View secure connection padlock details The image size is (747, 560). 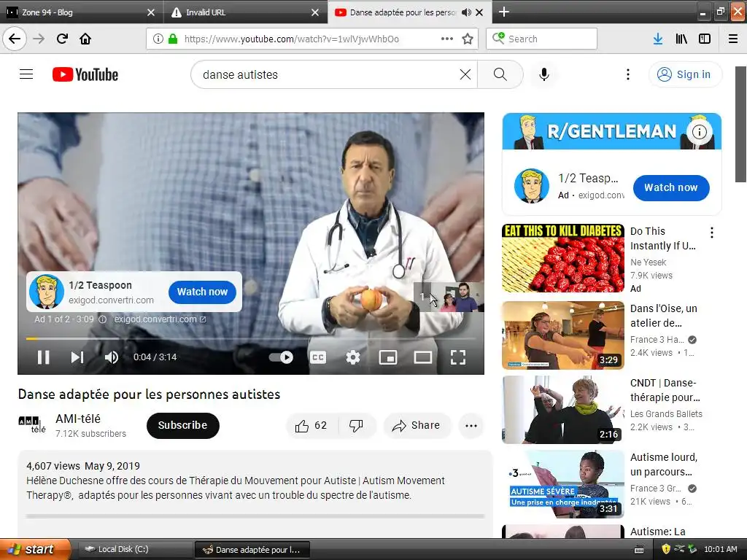[x=172, y=39]
